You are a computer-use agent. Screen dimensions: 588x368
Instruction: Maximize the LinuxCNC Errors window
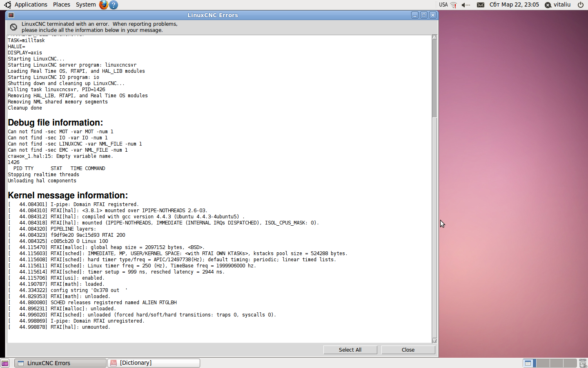[424, 15]
